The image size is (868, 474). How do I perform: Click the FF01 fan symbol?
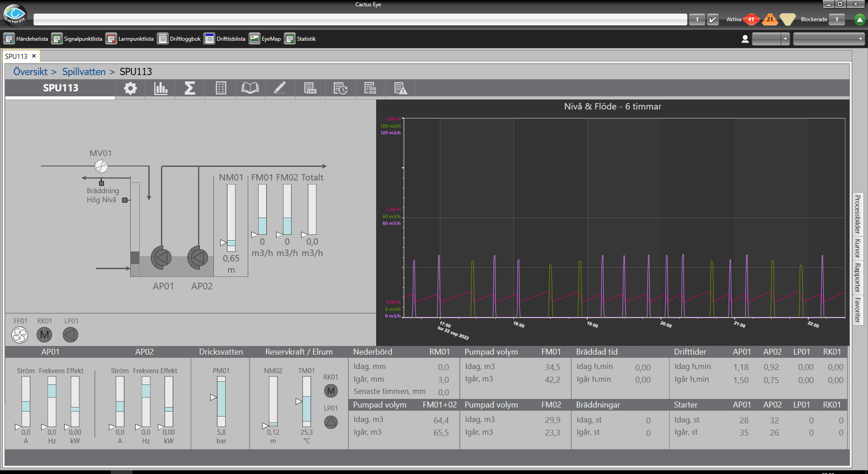[20, 335]
